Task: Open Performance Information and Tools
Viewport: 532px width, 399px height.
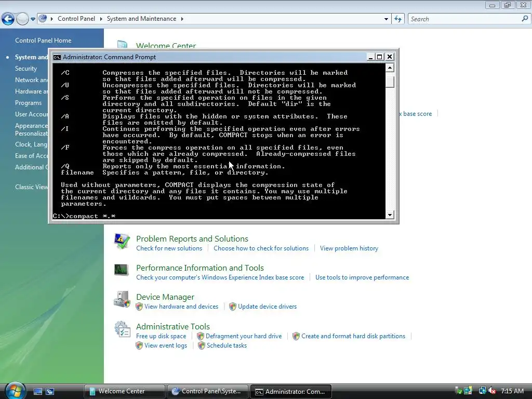Action: pyautogui.click(x=200, y=268)
